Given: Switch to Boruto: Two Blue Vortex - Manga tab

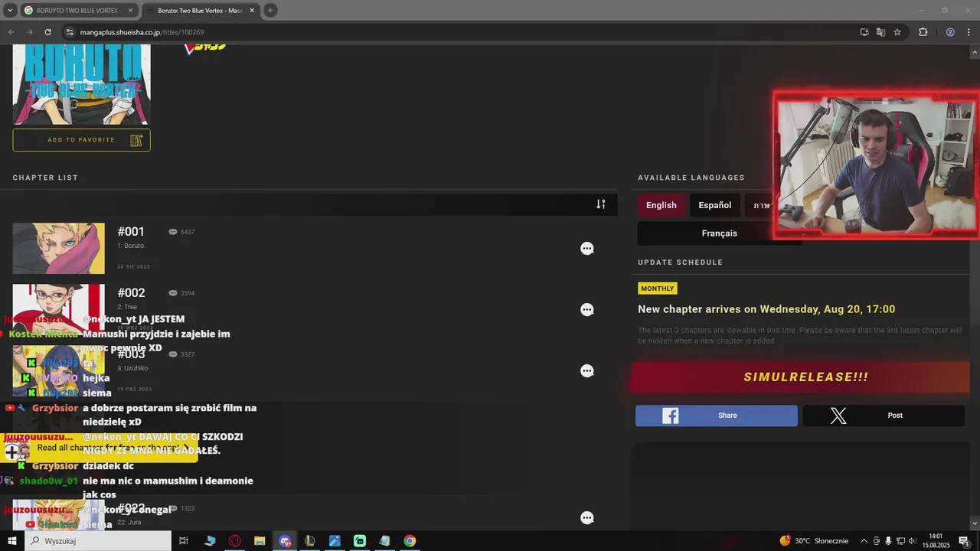Looking at the screenshot, I should 201,11.
